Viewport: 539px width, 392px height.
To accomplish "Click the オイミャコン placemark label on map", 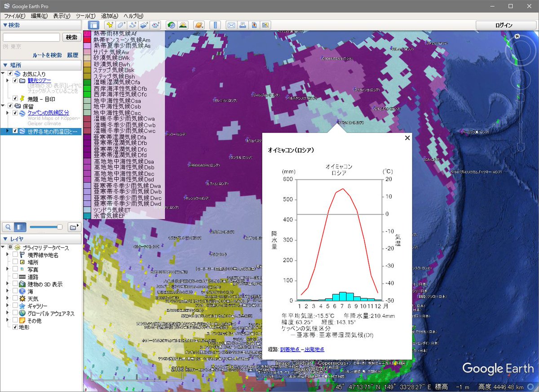I will click(351, 122).
